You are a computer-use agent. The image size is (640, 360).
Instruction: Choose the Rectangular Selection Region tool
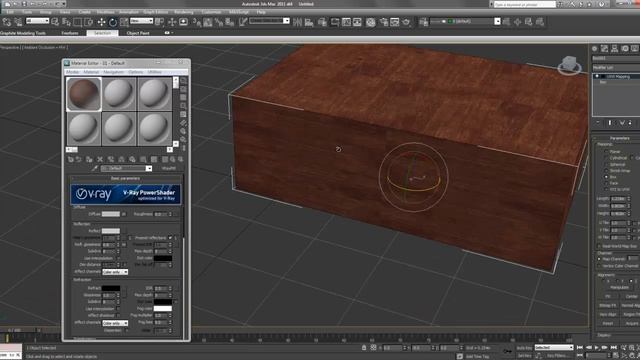coord(77,22)
